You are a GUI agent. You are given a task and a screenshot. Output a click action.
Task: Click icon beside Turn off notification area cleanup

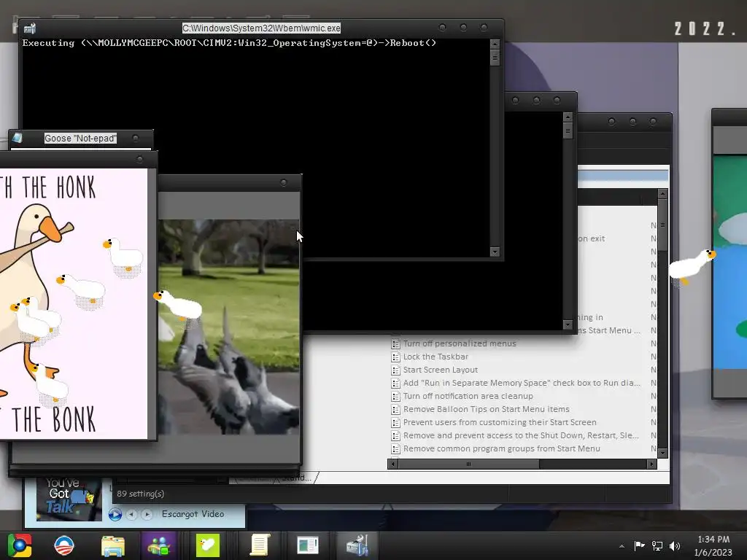point(395,396)
